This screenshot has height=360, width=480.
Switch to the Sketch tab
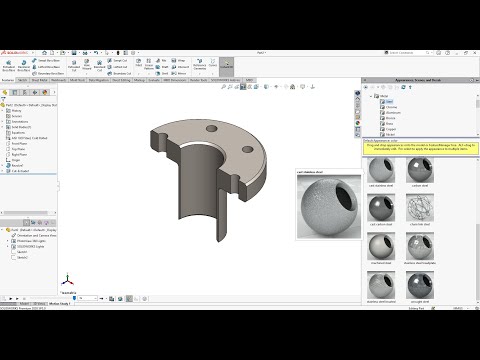(22, 80)
